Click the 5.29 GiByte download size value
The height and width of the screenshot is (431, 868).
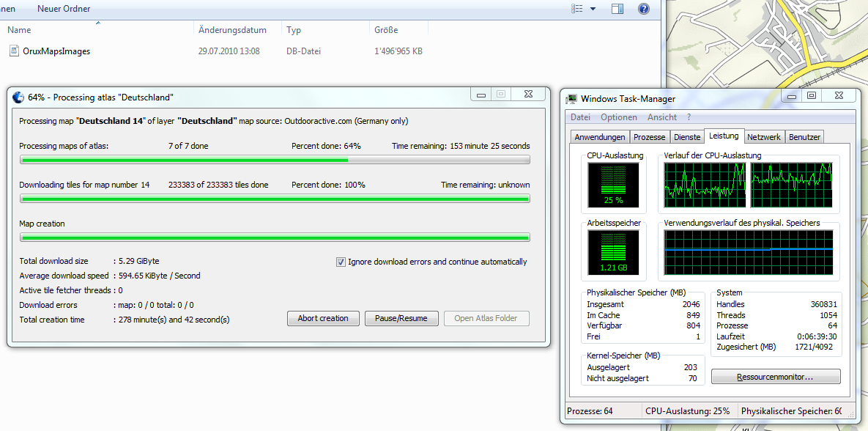coord(139,261)
